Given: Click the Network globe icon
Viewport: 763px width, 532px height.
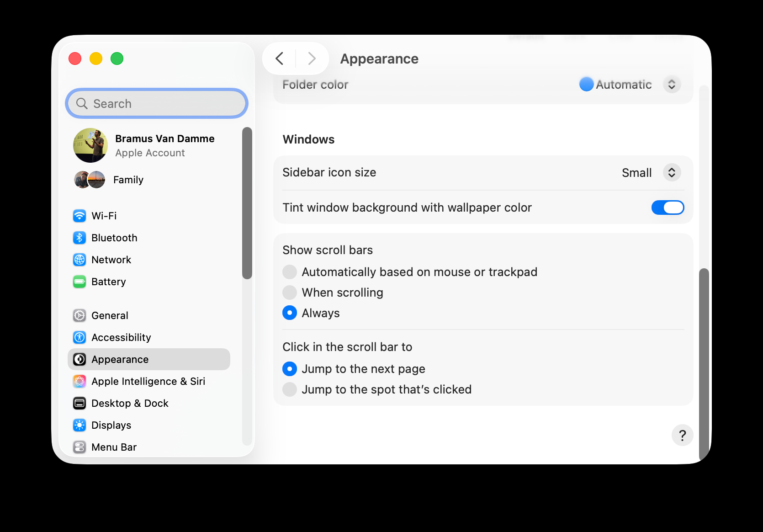Looking at the screenshot, I should [x=79, y=260].
